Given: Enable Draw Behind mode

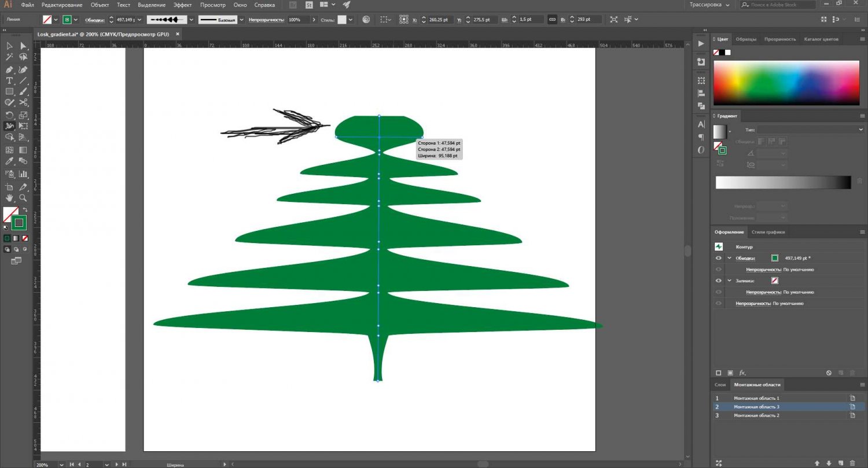Looking at the screenshot, I should pyautogui.click(x=16, y=249).
